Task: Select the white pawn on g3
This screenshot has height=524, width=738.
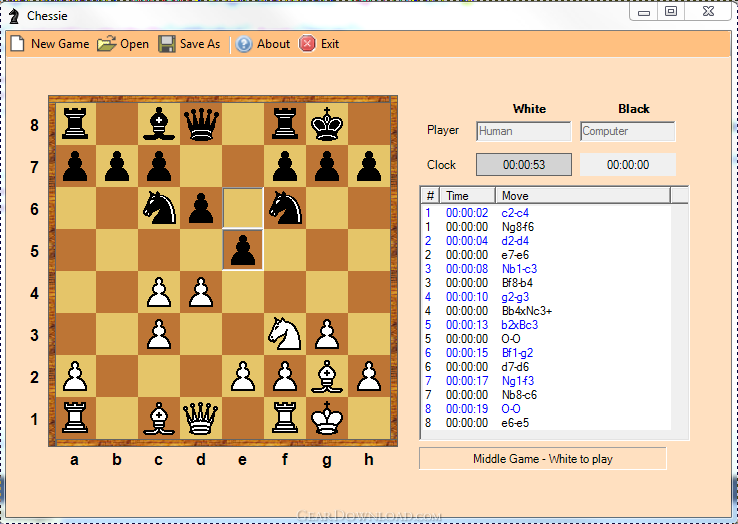Action: (327, 334)
